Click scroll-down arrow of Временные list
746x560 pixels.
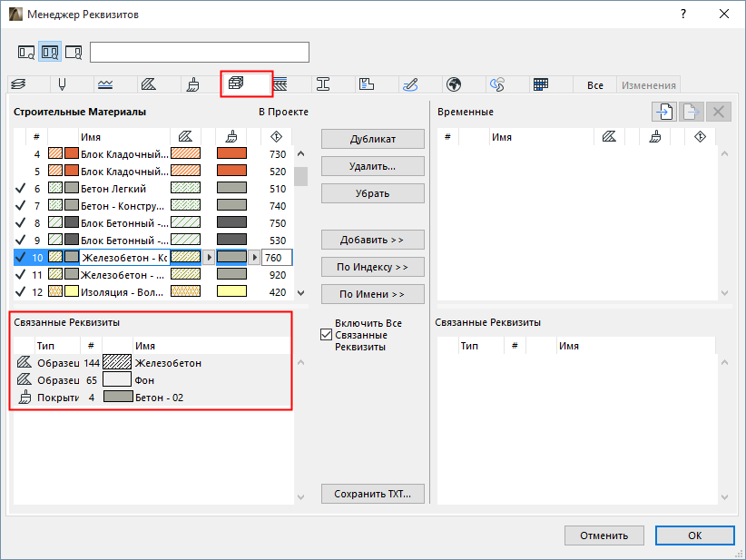tap(724, 293)
